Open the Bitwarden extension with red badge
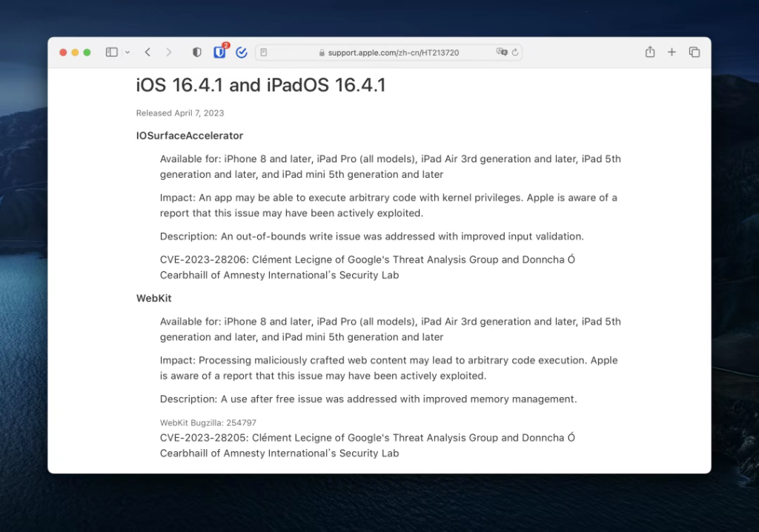The width and height of the screenshot is (759, 532). coord(219,53)
